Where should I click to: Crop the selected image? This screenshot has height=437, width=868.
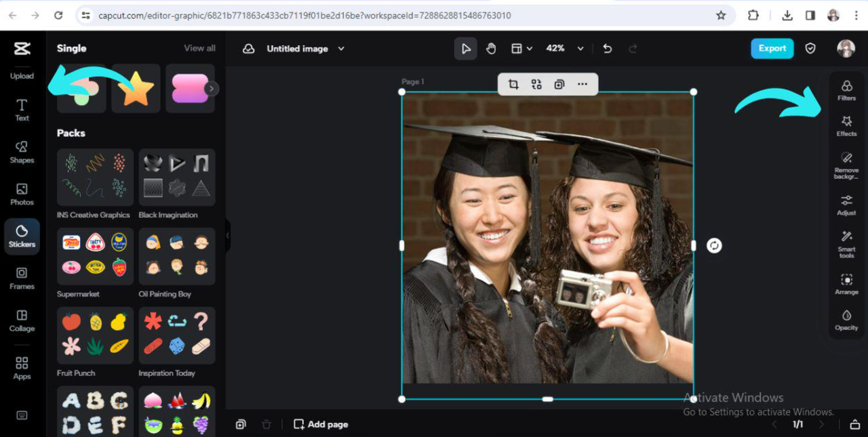click(513, 84)
